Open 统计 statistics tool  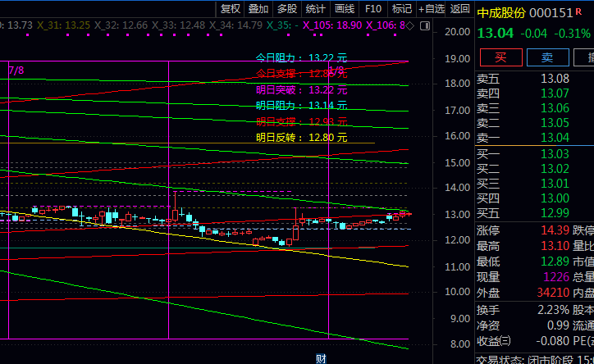[316, 9]
